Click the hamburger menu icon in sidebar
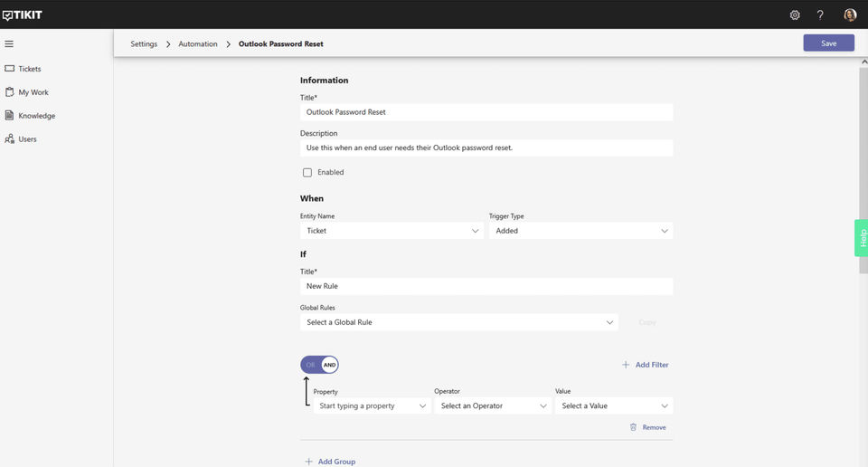 [x=9, y=43]
